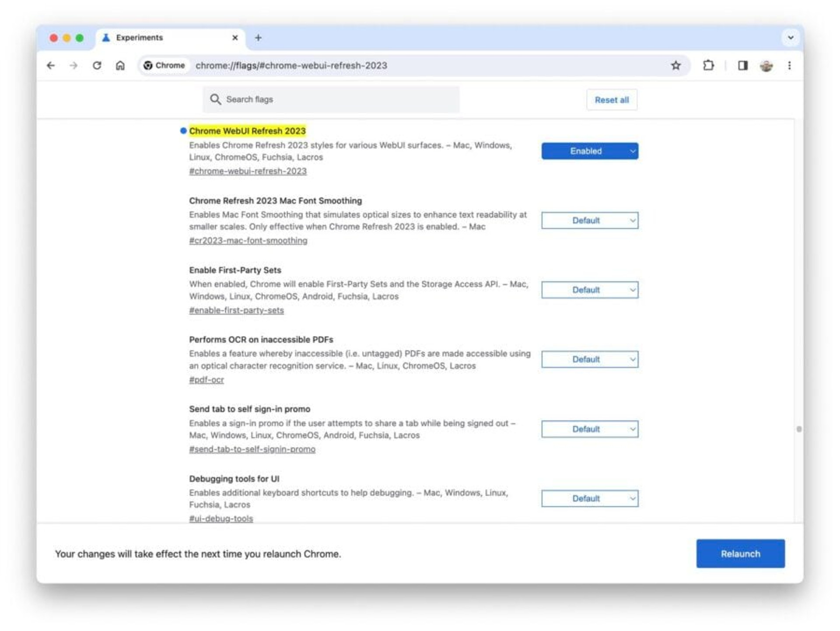This screenshot has width=840, height=631.
Task: Toggle the side panel icon
Action: coord(742,66)
